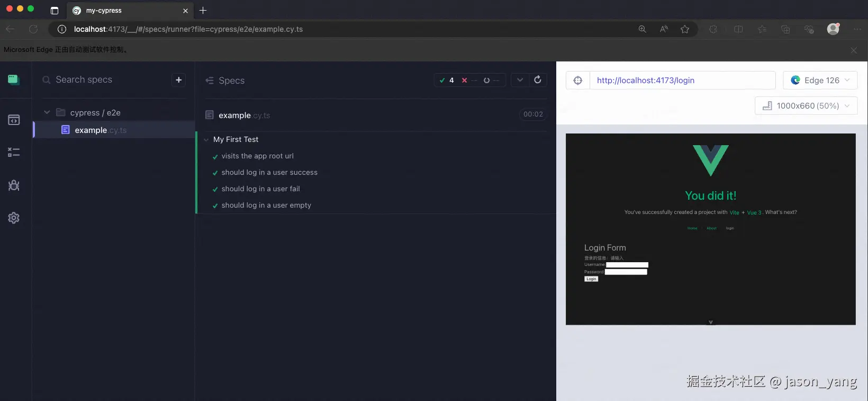Click the Username input in Login Form

pos(627,265)
